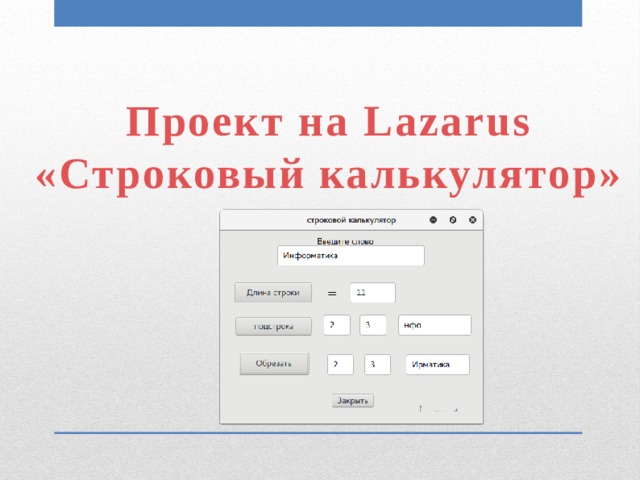Click the heading text '«Строковый калькулятор»'
The image size is (640, 480).
[328, 176]
